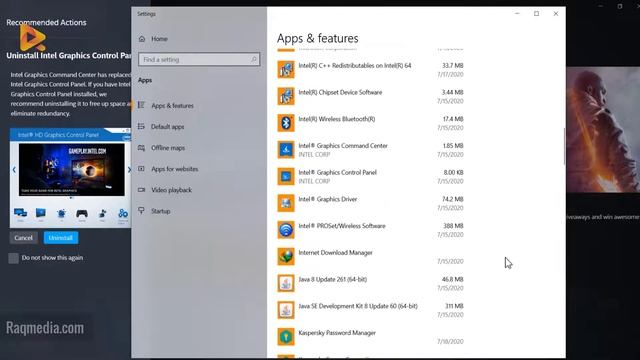
Task: Click the Java SE Development Kit icon
Action: (x=286, y=310)
